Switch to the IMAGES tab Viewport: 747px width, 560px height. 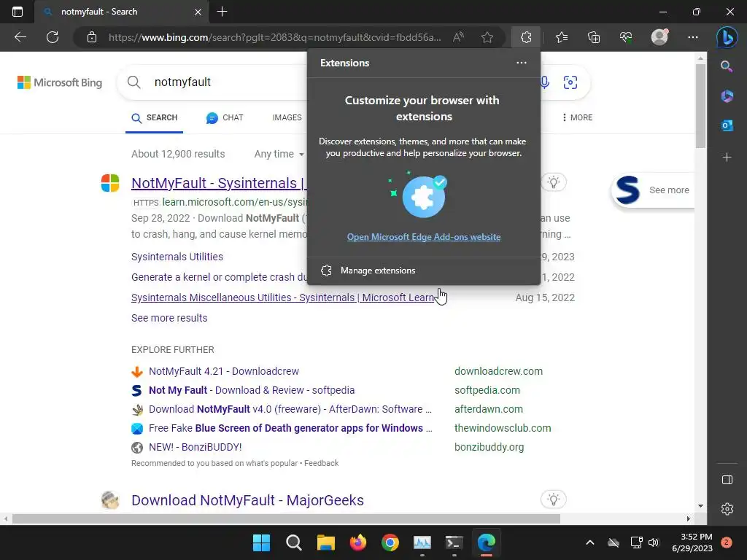(287, 117)
